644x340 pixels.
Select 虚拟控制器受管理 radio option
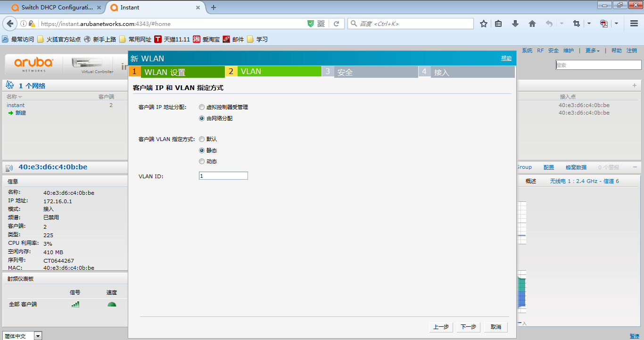(202, 107)
